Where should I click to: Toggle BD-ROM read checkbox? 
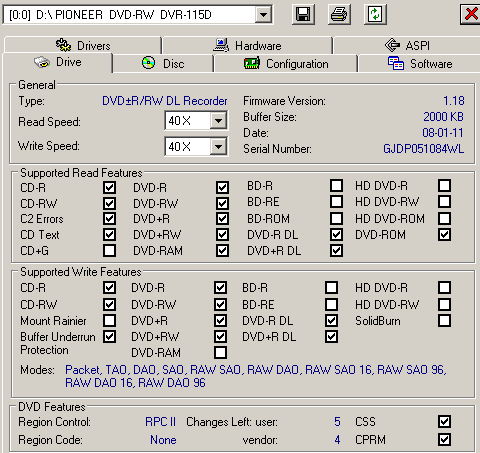pyautogui.click(x=336, y=218)
